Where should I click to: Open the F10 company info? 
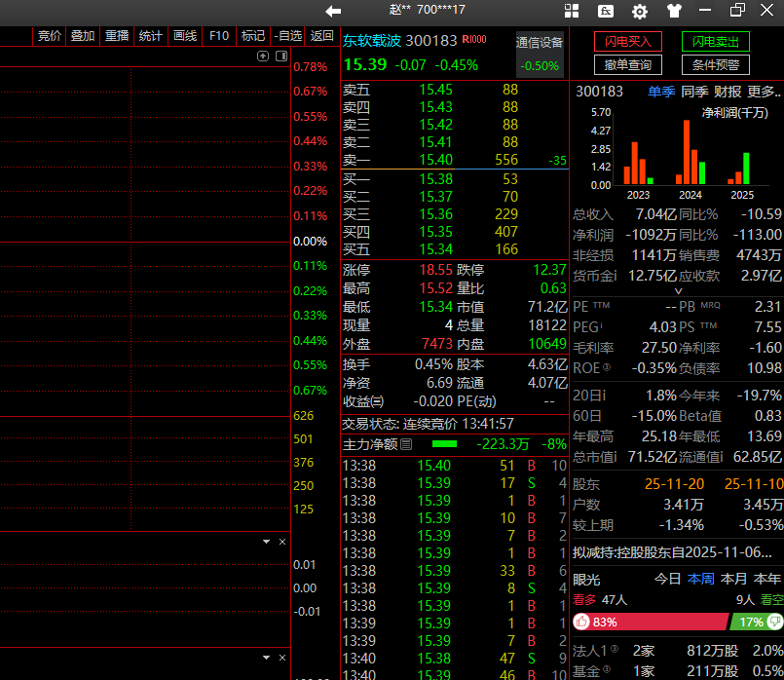[x=219, y=35]
